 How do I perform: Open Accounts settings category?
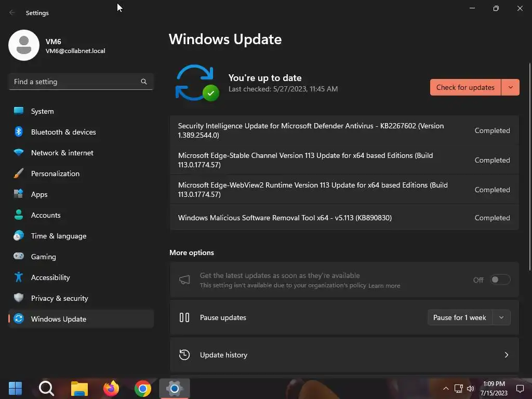[81, 215]
